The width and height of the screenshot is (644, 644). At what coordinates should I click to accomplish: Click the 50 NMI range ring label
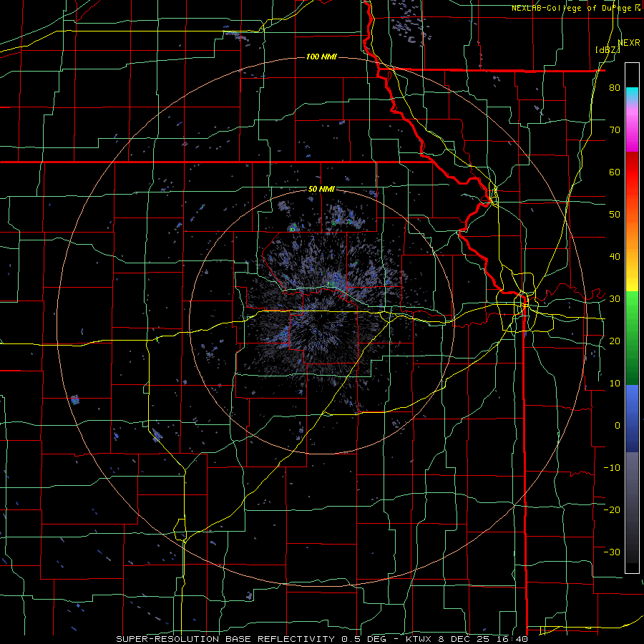tap(321, 189)
